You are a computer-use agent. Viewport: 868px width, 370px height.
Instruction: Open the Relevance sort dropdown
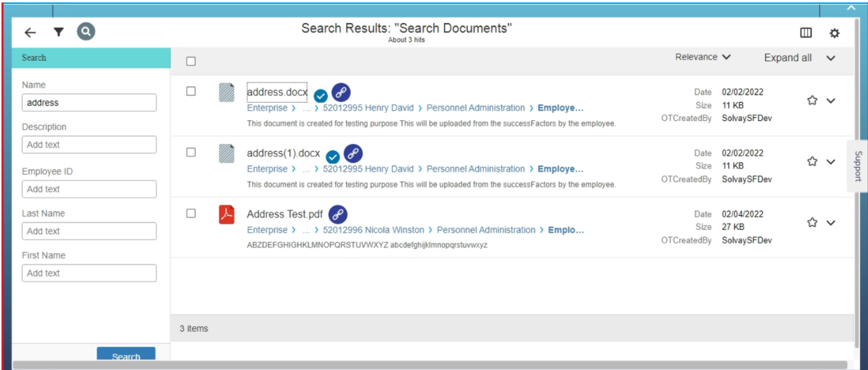(703, 57)
